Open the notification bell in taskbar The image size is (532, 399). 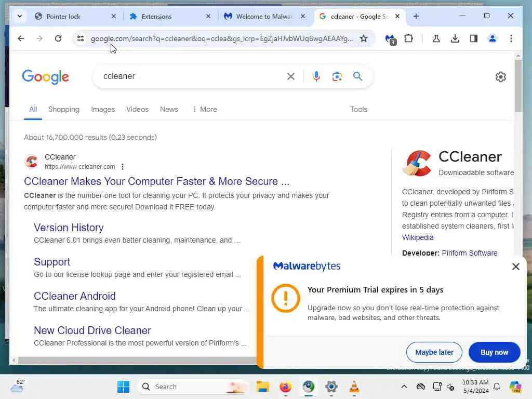coord(497,387)
